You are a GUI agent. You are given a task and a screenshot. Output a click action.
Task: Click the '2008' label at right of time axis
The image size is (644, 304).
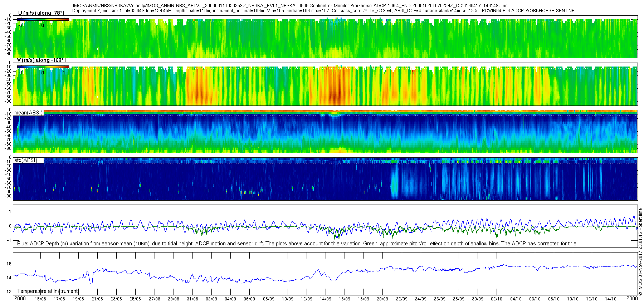click(x=632, y=298)
